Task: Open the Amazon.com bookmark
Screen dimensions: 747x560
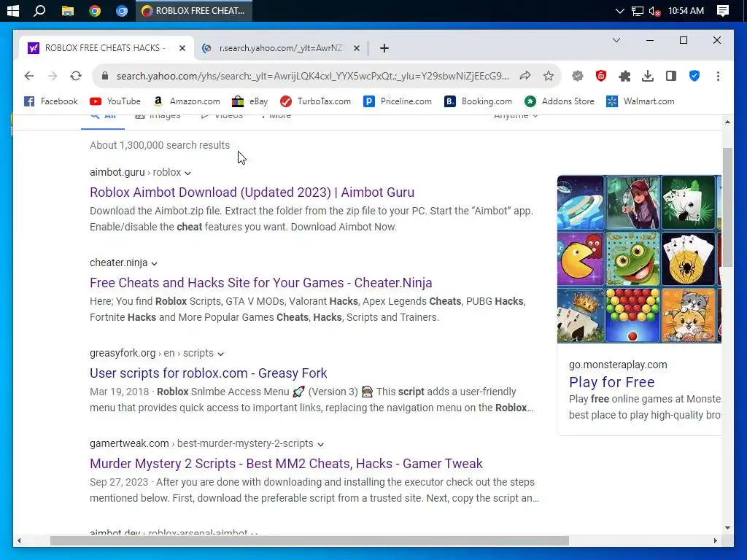Action: point(186,101)
